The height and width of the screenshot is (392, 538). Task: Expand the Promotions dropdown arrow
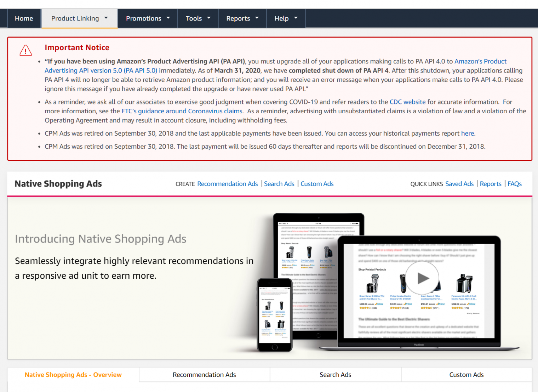[168, 18]
